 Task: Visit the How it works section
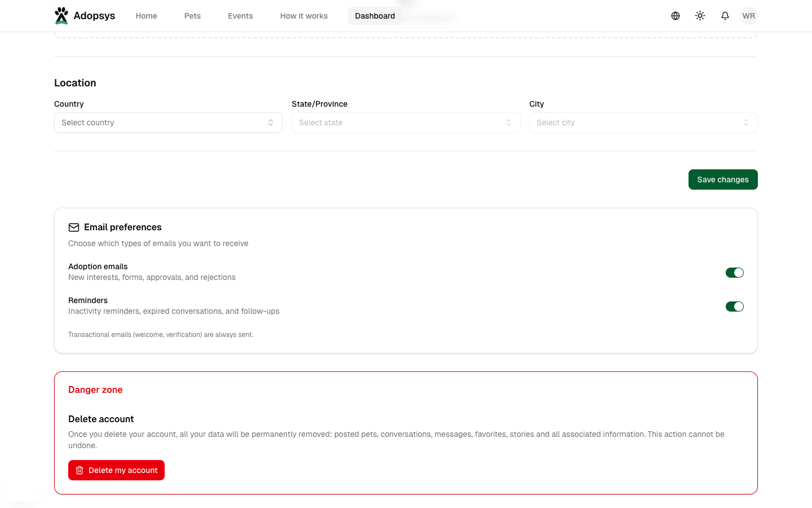click(303, 16)
